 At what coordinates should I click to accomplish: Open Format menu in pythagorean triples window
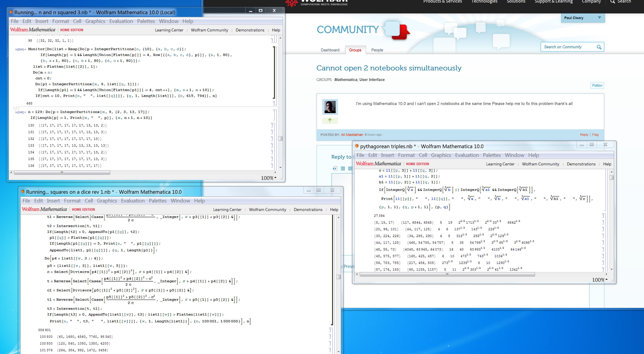pos(406,155)
